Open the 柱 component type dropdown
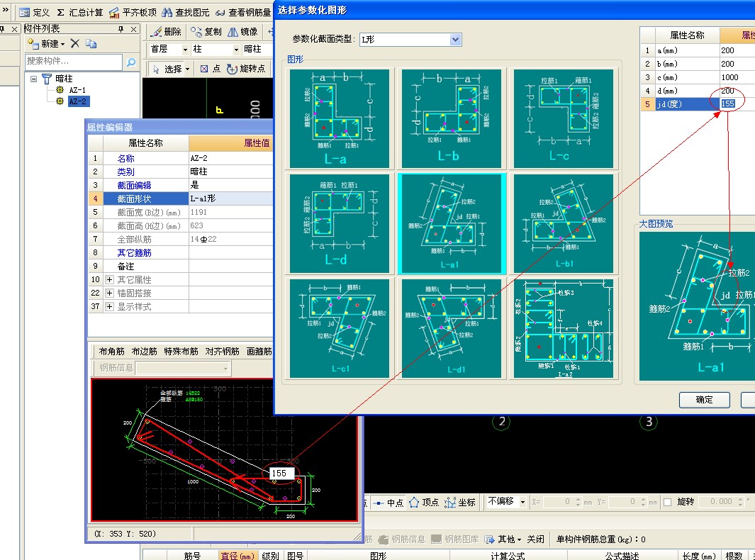The height and width of the screenshot is (560, 755). pos(236,50)
